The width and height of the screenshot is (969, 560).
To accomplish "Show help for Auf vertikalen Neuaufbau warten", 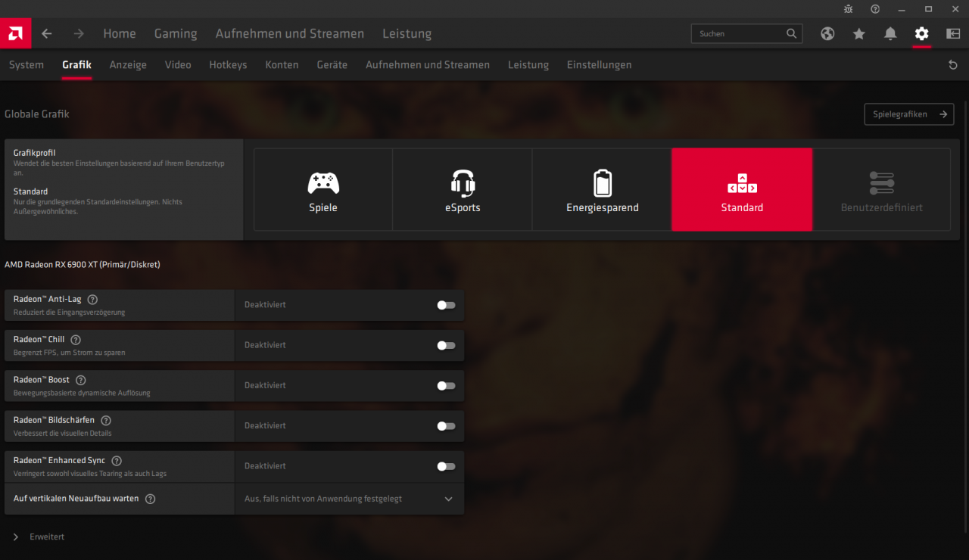I will pos(150,499).
